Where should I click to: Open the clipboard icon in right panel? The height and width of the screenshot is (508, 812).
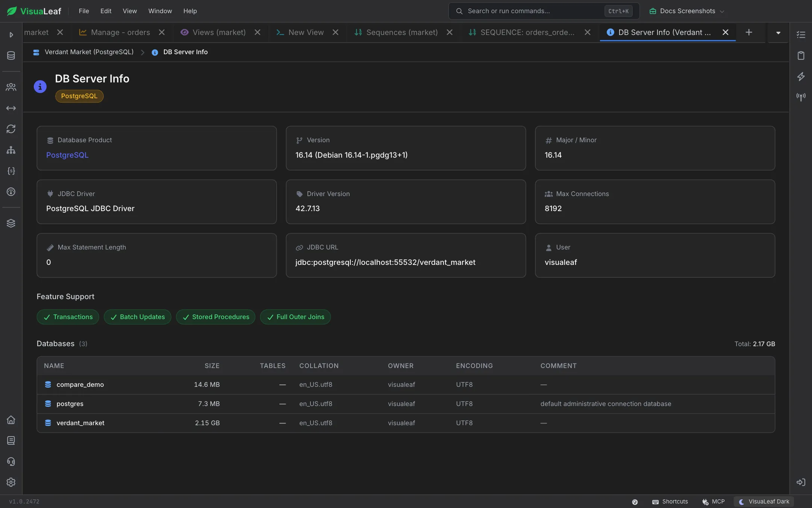(801, 56)
